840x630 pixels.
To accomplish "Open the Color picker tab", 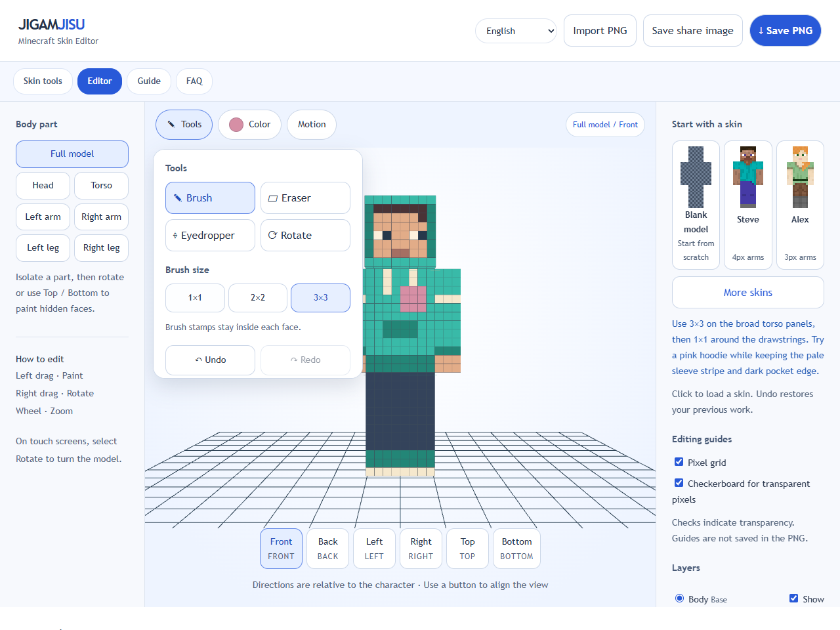I will point(249,124).
